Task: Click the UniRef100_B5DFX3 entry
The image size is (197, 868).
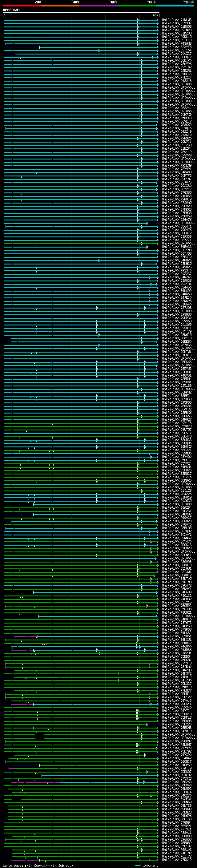Action: coord(177,118)
